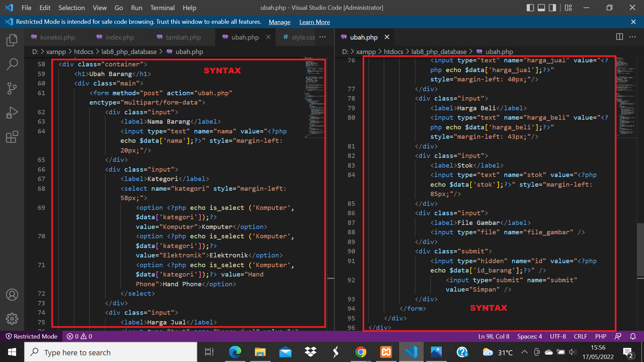Viewport: 644px width, 362px height.
Task: Show hidden system tray icons
Action: point(525,352)
